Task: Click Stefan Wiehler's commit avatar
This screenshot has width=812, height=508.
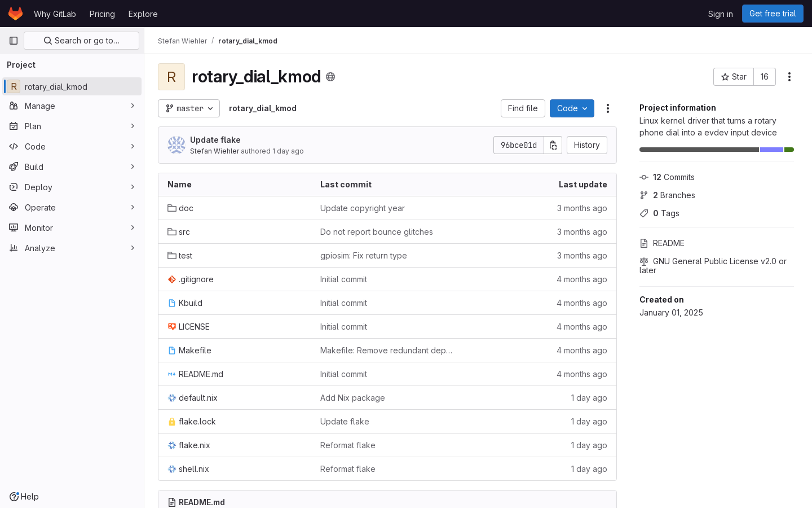Action: [x=176, y=145]
